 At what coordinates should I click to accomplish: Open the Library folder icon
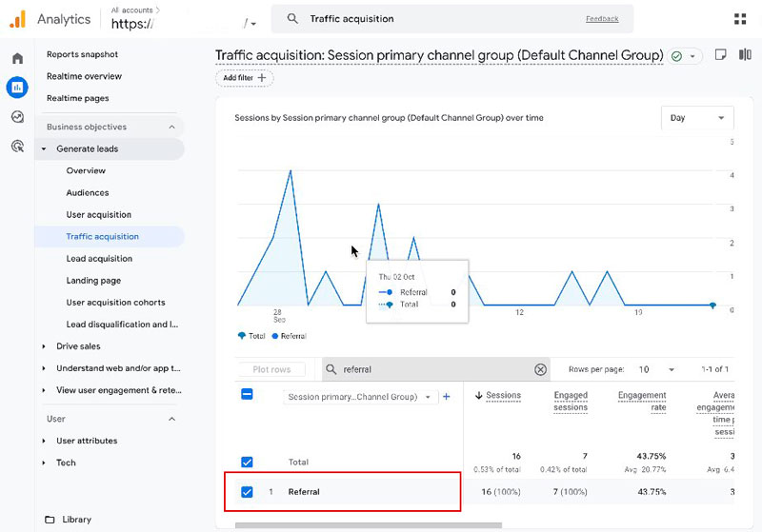click(50, 520)
